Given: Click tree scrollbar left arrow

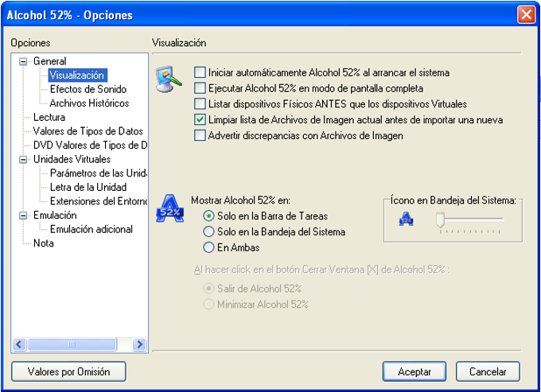Looking at the screenshot, I should pos(19,344).
